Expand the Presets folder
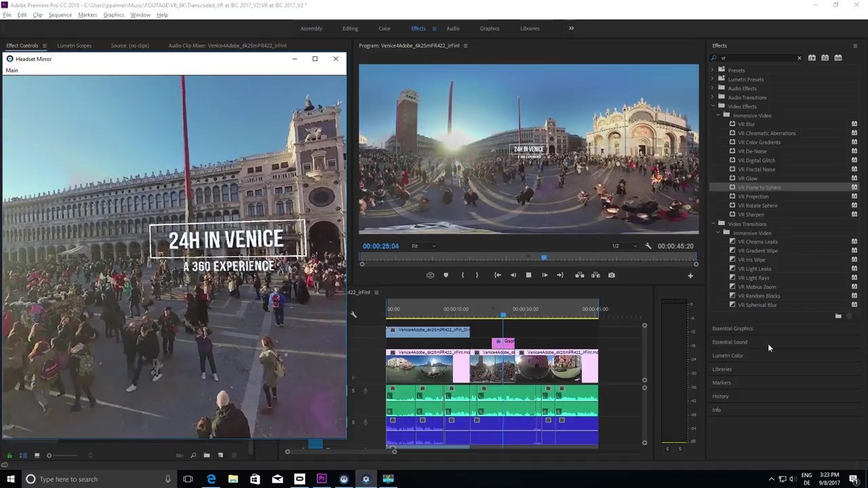The width and height of the screenshot is (868, 488). click(x=713, y=70)
